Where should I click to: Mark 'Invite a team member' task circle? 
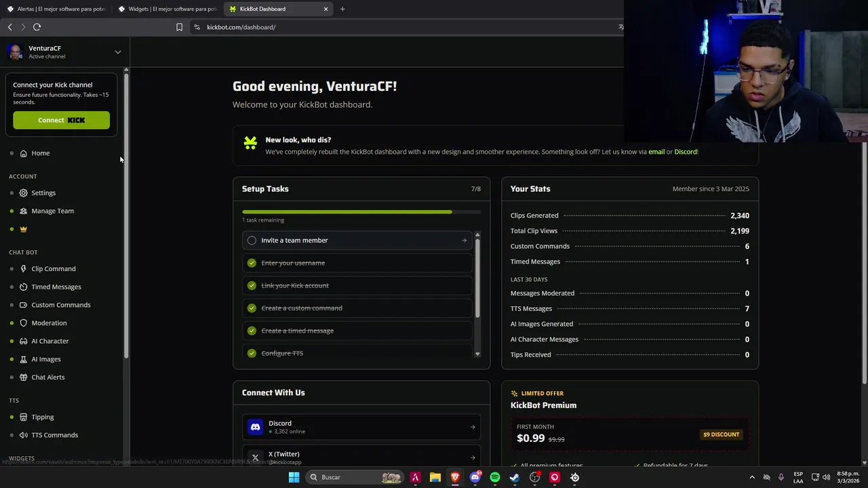pos(252,240)
